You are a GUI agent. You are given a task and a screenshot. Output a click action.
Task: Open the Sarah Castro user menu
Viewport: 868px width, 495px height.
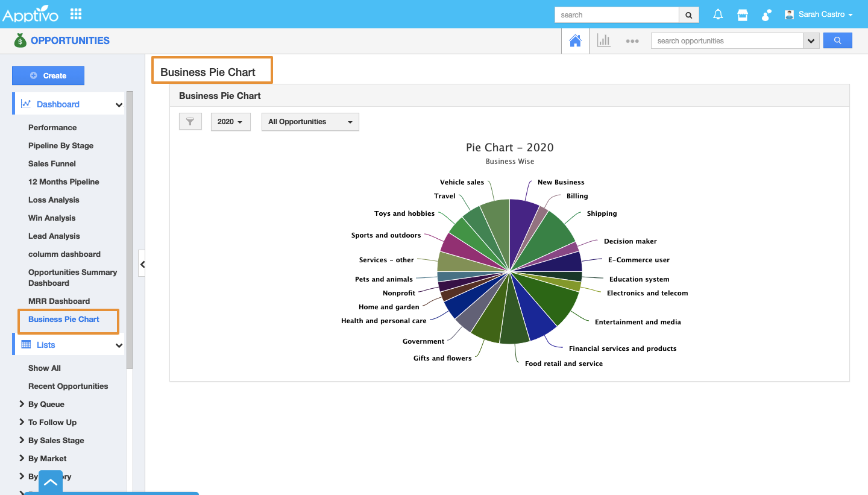pos(819,14)
